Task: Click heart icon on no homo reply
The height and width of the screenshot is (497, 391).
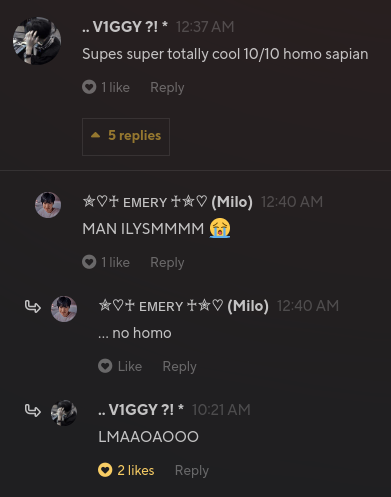Action: [x=105, y=366]
